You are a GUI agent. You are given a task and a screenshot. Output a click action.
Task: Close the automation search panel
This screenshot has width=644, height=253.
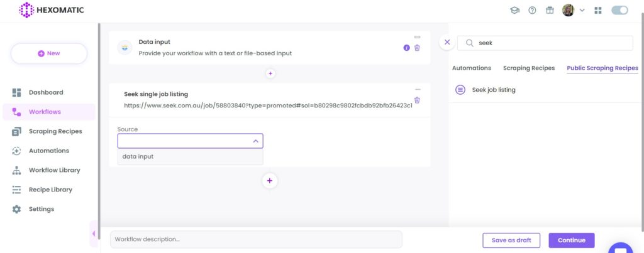[447, 42]
